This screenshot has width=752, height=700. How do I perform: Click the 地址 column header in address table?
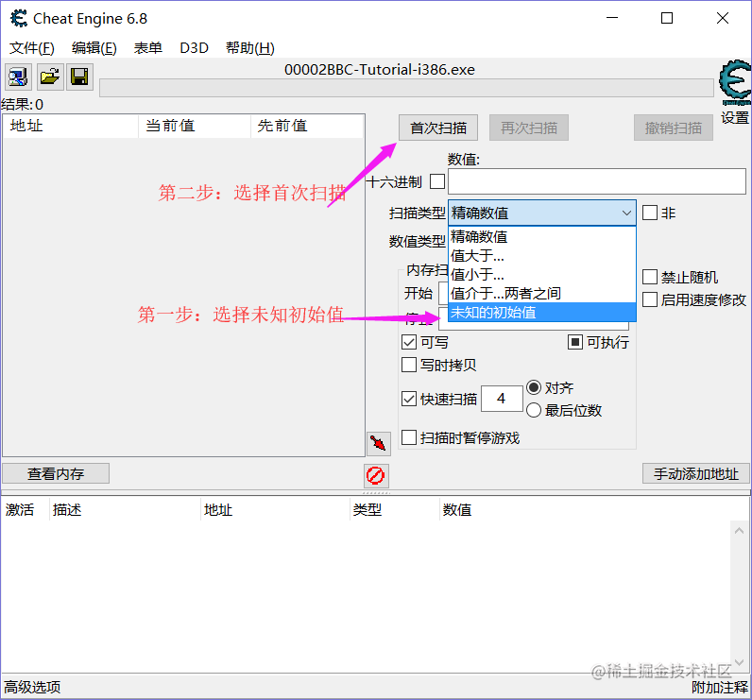coord(275,509)
